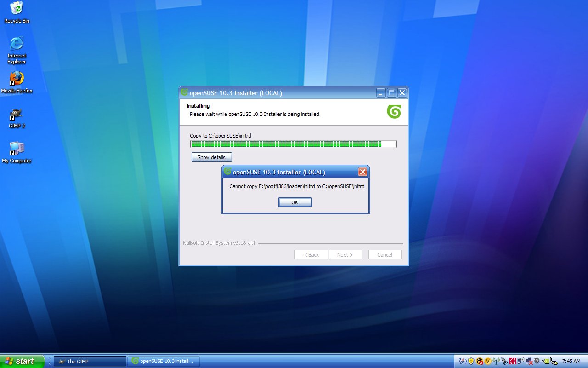Click the red square tray icon
The height and width of the screenshot is (368, 588).
pos(513,361)
